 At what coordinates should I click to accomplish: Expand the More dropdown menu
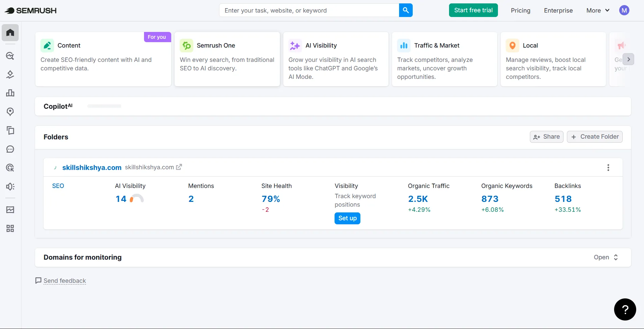click(597, 11)
